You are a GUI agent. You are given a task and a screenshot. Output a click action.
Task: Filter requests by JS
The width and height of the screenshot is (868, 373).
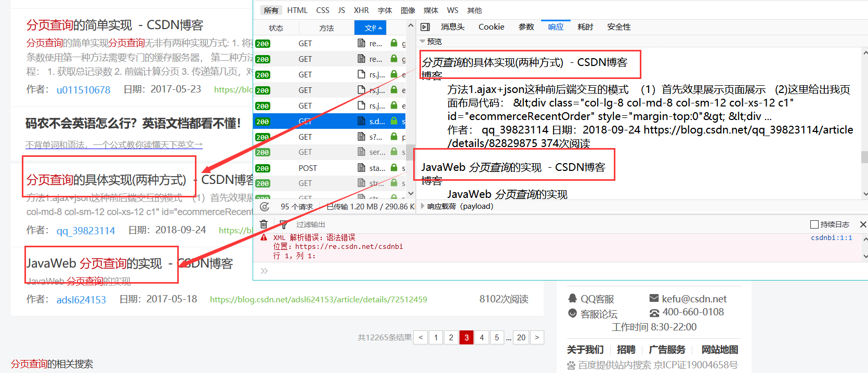[341, 10]
